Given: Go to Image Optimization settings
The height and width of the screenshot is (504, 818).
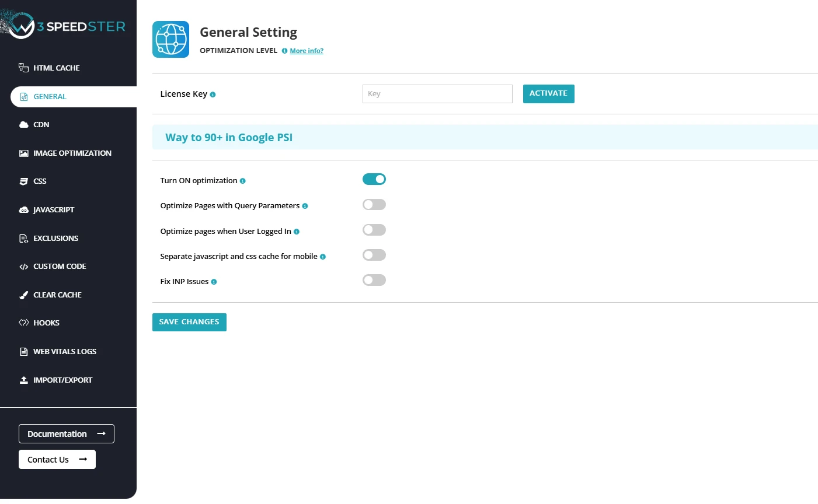Looking at the screenshot, I should (x=72, y=153).
